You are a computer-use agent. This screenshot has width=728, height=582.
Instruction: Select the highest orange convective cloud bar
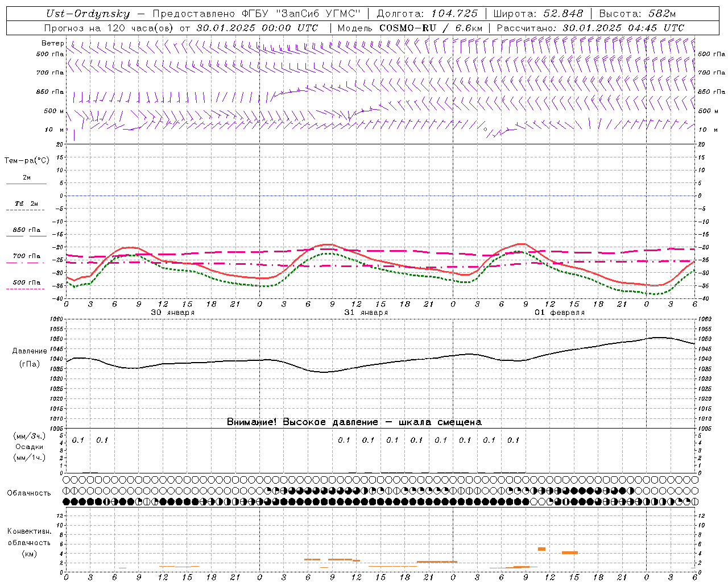[x=541, y=549]
